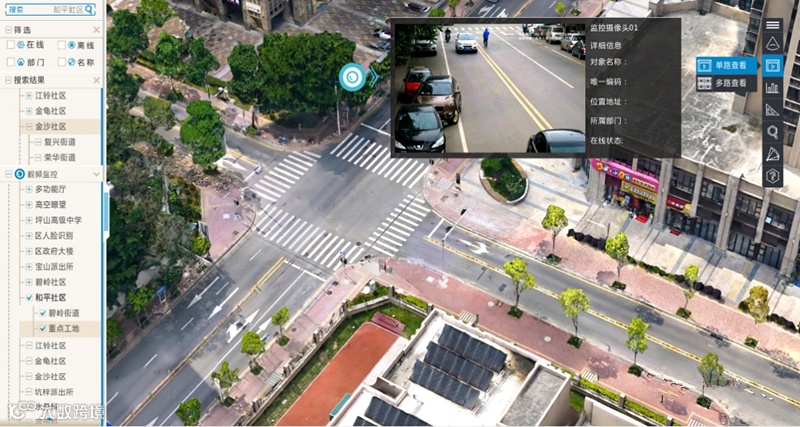Expand 金龟社区 in search results
800x427 pixels.
coord(29,111)
